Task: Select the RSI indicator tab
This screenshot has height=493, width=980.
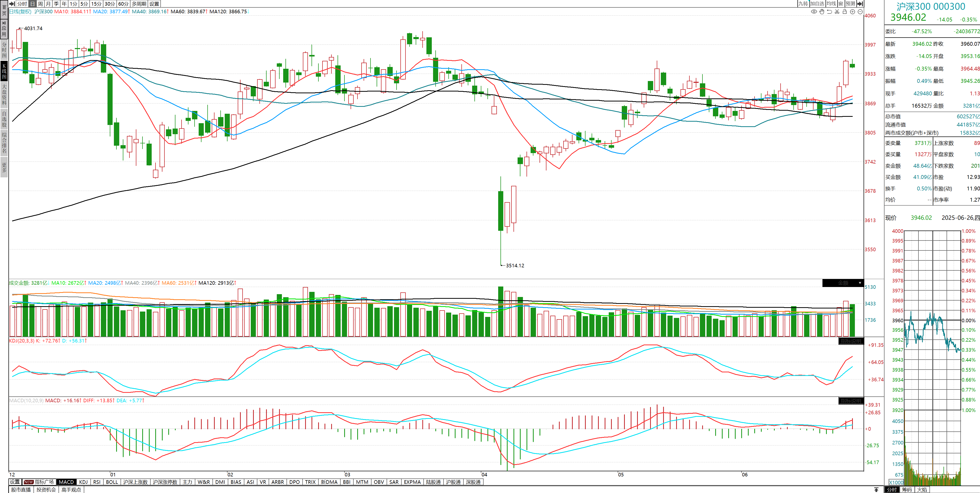Action: click(97, 482)
